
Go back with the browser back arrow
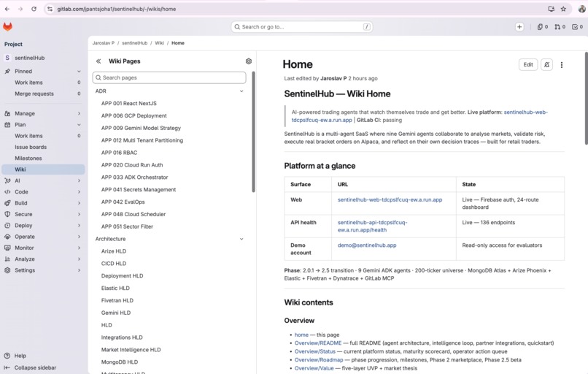coord(7,9)
